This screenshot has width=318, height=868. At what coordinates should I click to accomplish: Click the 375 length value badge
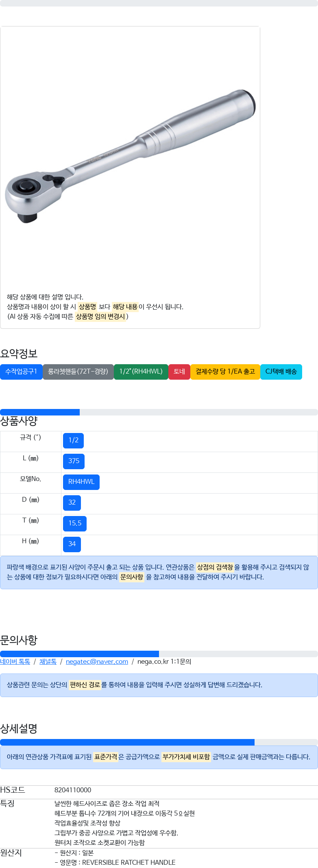[x=74, y=461]
